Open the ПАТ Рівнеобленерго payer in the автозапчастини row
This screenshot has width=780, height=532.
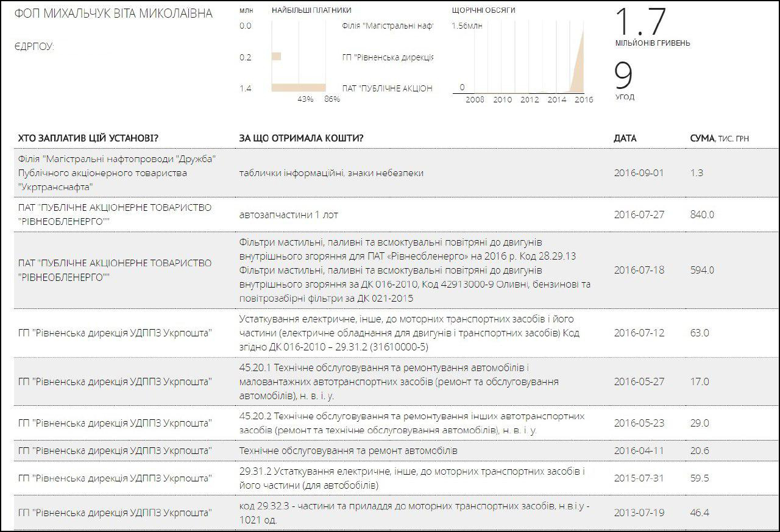(115, 214)
